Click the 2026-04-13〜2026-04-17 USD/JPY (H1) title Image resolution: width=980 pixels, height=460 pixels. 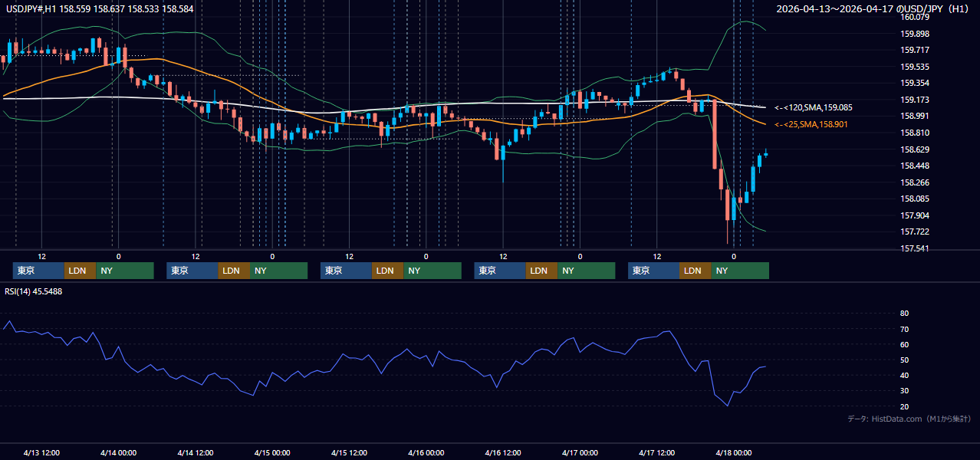[x=872, y=9]
